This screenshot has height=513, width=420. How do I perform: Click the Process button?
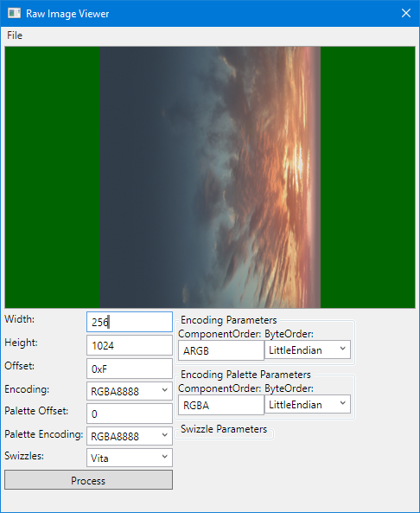88,480
